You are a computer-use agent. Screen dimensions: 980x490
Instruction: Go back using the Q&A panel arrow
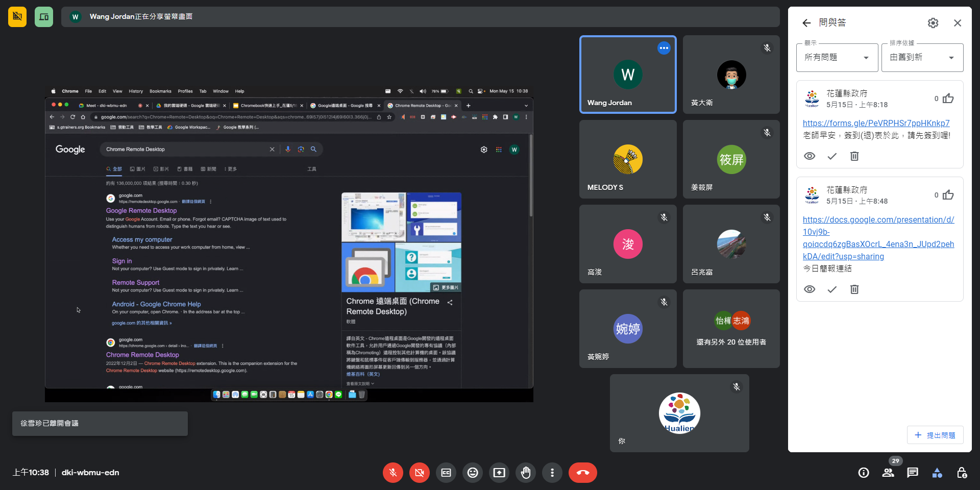(806, 23)
